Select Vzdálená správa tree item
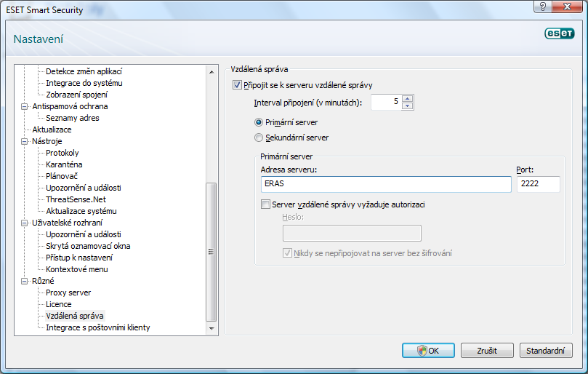Viewport: 588px width, 374px height. (x=75, y=316)
